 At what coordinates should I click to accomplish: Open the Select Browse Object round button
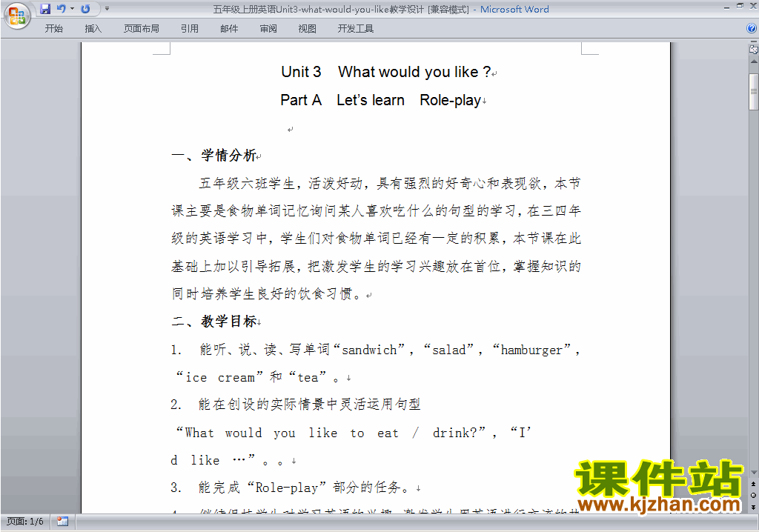[754, 495]
